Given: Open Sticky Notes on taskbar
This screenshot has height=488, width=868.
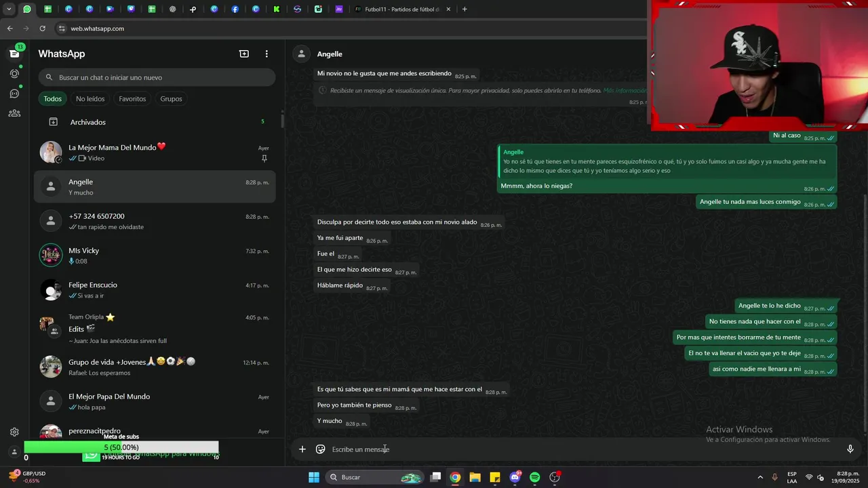Looking at the screenshot, I should click(x=495, y=477).
